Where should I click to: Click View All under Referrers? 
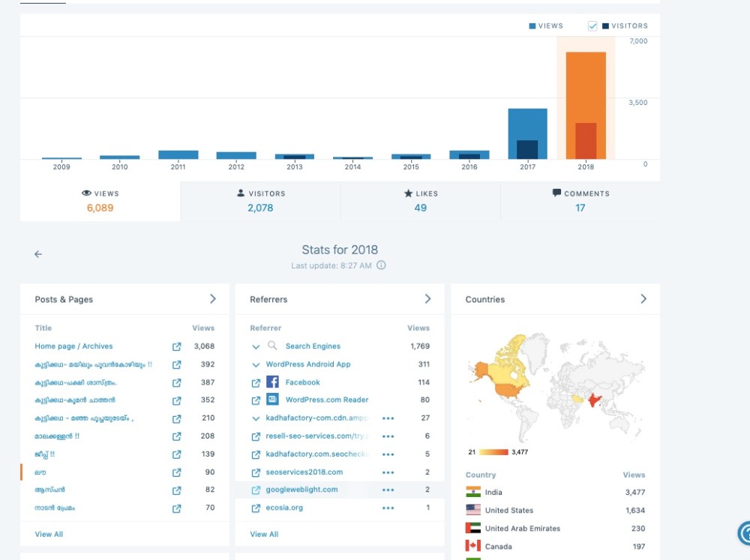point(264,534)
